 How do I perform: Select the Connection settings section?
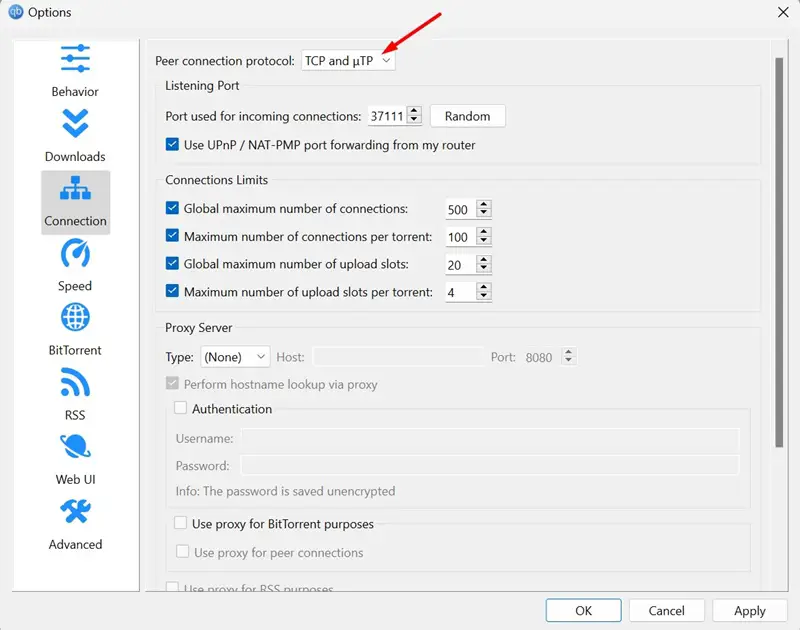point(75,202)
